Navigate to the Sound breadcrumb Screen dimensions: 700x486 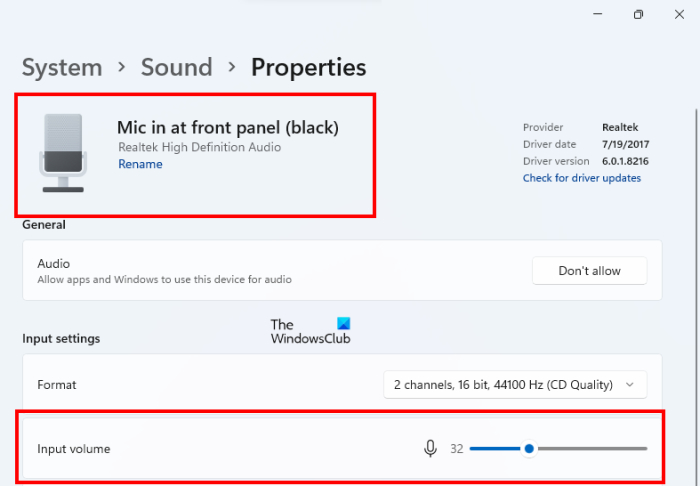(176, 68)
